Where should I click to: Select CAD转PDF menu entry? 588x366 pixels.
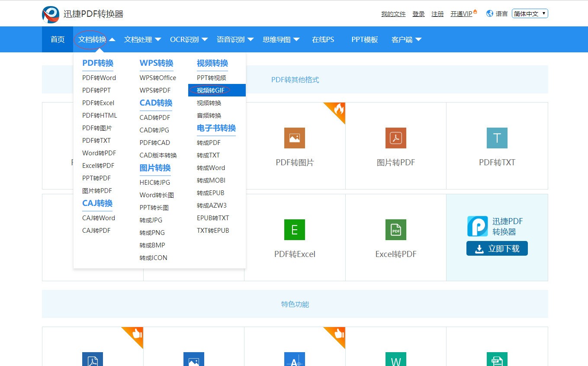tap(154, 118)
